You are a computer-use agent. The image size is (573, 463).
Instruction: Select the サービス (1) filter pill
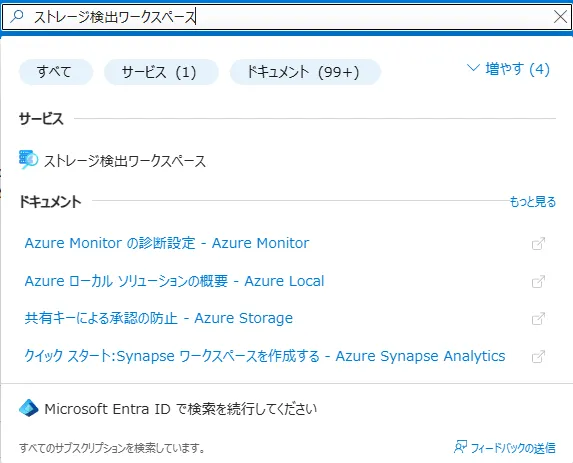tap(161, 72)
